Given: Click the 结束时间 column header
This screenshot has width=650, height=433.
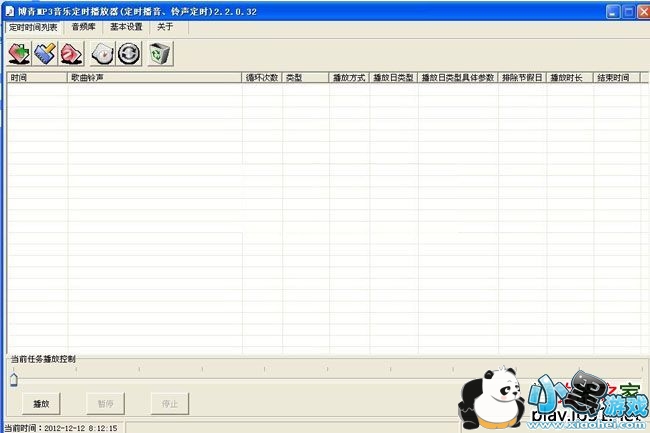Looking at the screenshot, I should point(617,77).
